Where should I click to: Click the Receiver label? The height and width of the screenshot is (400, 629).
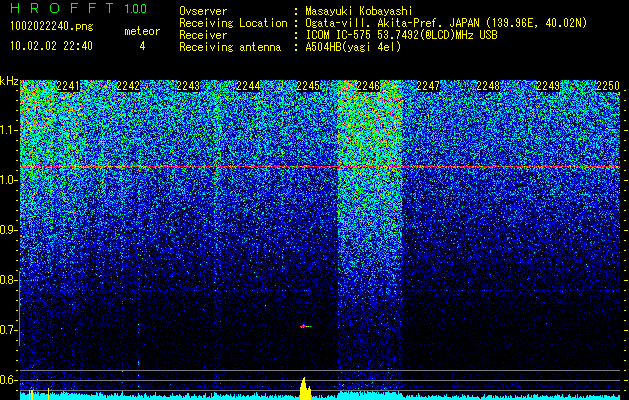(203, 35)
